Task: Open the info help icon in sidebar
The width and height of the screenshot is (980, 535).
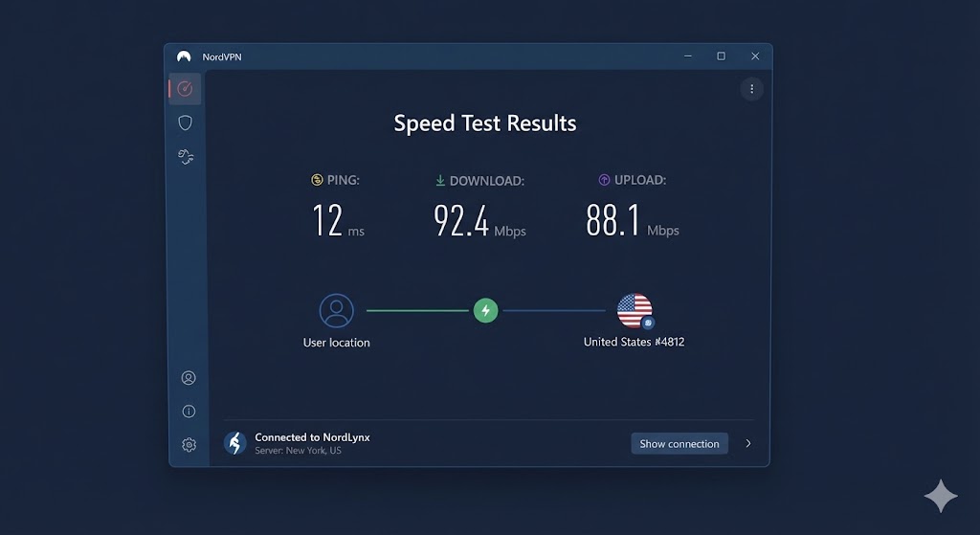Action: click(x=189, y=412)
